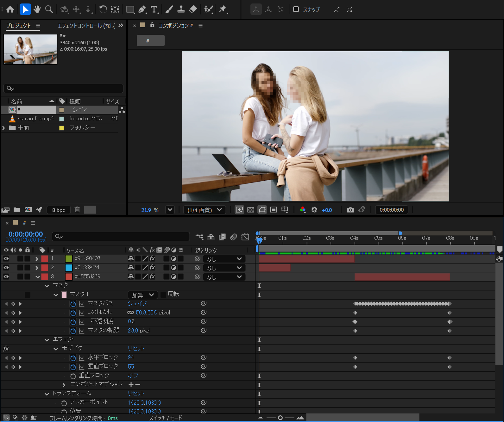Select the Pen tool

(142, 9)
